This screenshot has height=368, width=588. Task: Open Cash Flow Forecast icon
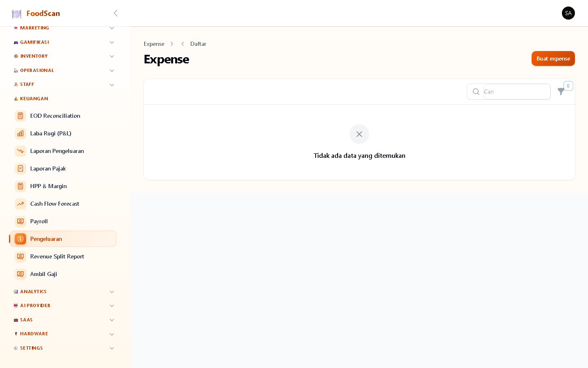(20, 204)
